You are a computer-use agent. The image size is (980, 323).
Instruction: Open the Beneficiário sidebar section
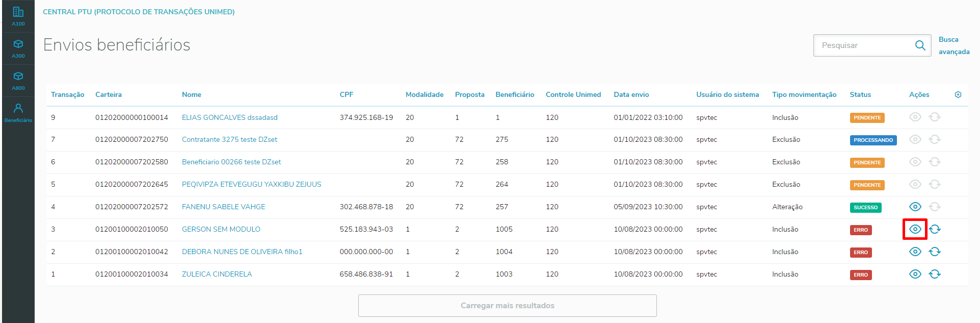coord(18,113)
